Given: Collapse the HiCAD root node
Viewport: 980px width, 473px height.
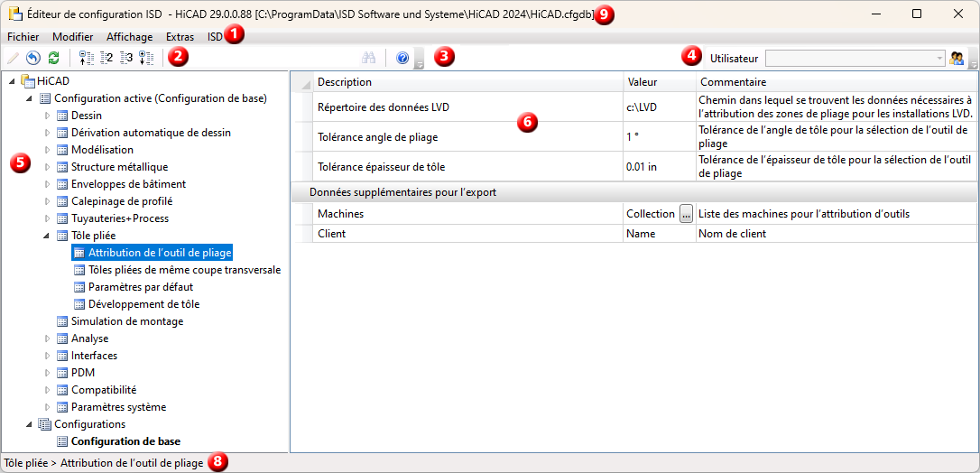Looking at the screenshot, I should [13, 81].
